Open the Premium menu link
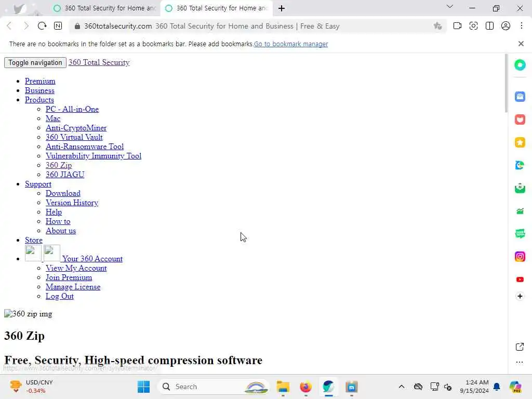Image resolution: width=532 pixels, height=399 pixels. coord(40,81)
